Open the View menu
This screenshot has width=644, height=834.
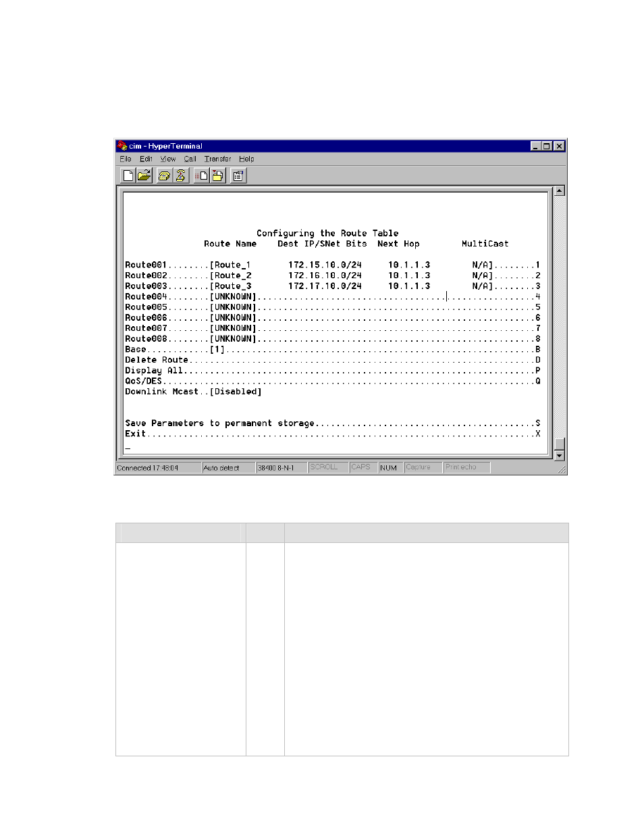click(x=168, y=159)
